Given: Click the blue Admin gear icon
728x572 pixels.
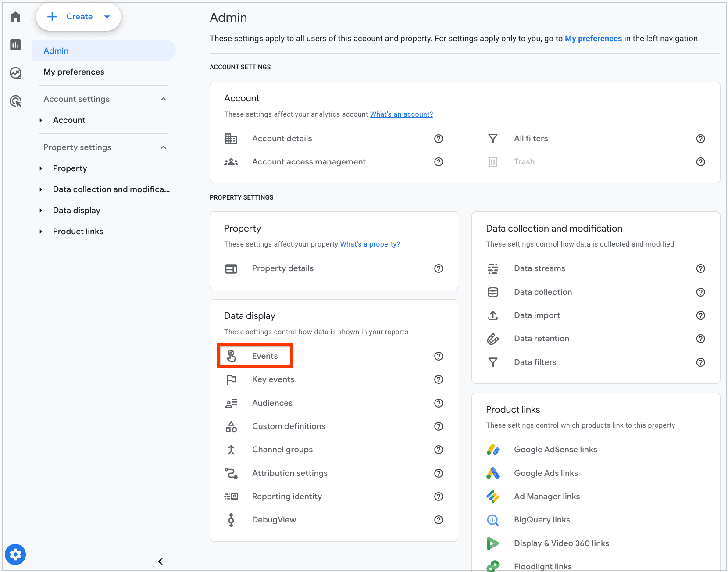Looking at the screenshot, I should coord(15,554).
